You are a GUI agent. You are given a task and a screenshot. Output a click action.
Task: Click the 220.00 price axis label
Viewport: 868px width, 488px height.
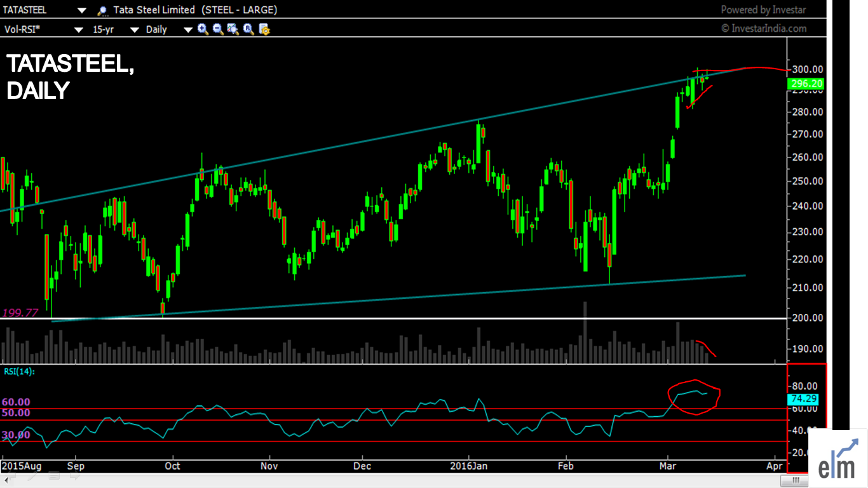coord(807,259)
